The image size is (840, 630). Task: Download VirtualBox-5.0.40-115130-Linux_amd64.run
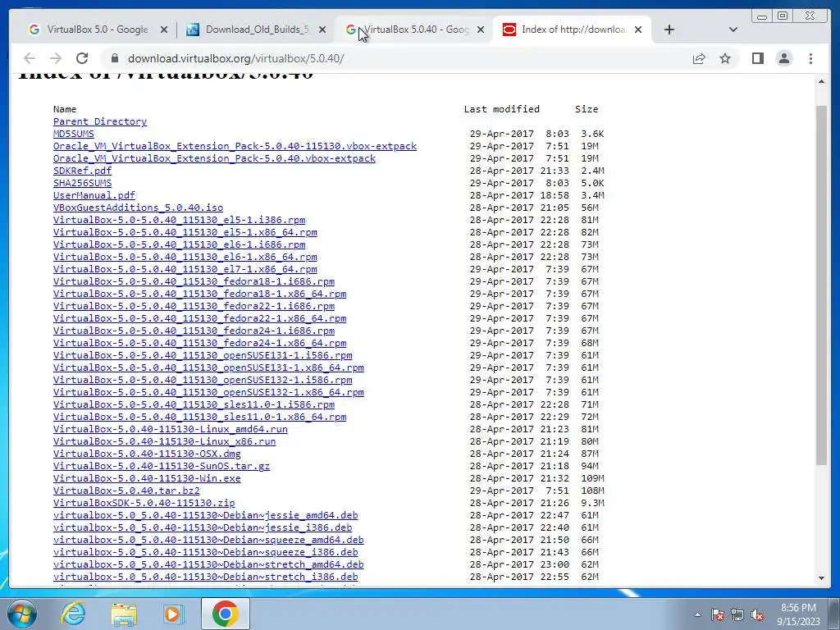(171, 430)
